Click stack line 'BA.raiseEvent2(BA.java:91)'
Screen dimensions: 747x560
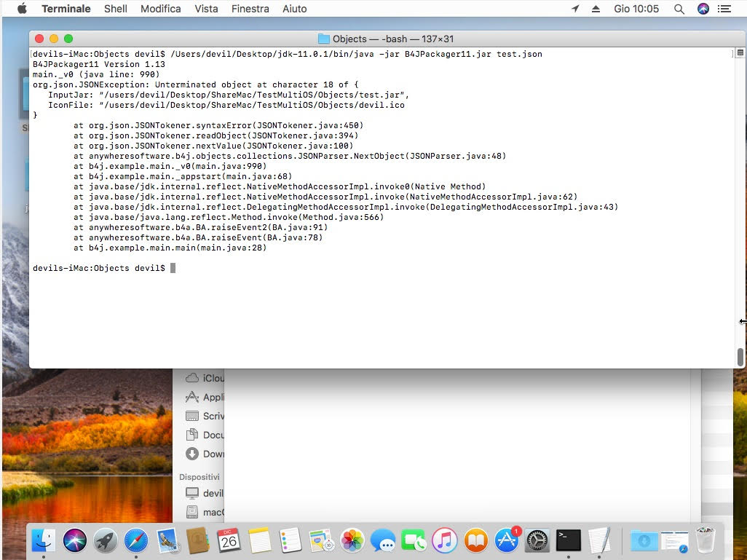click(200, 227)
